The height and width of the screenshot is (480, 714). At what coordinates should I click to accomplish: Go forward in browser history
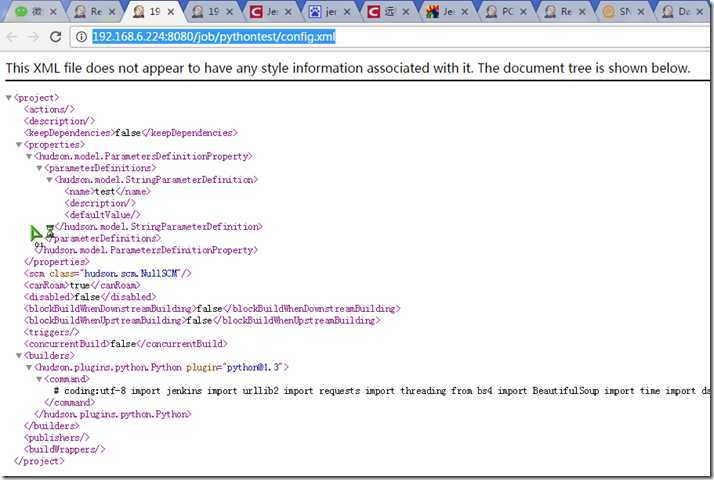coord(33,37)
